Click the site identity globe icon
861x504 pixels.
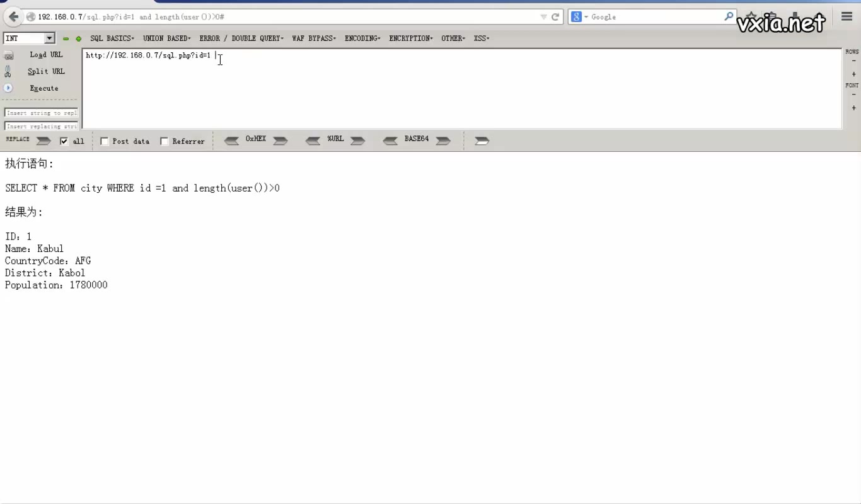click(x=31, y=17)
